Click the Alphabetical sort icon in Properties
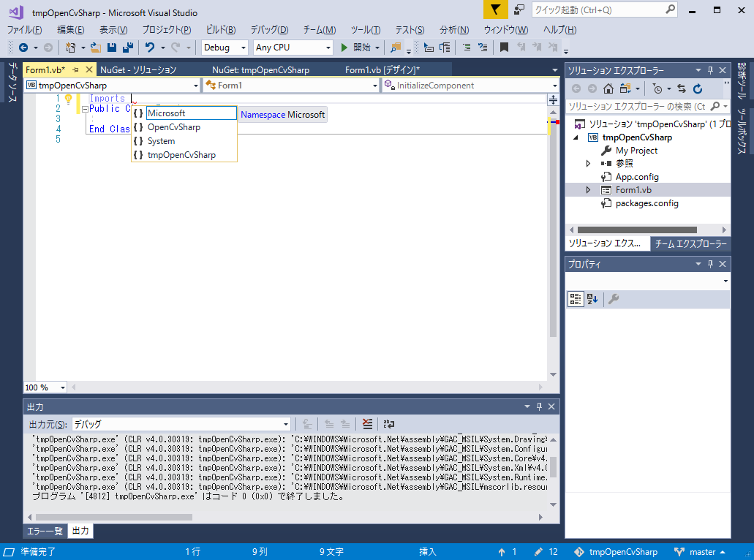The height and width of the screenshot is (560, 754). (592, 299)
